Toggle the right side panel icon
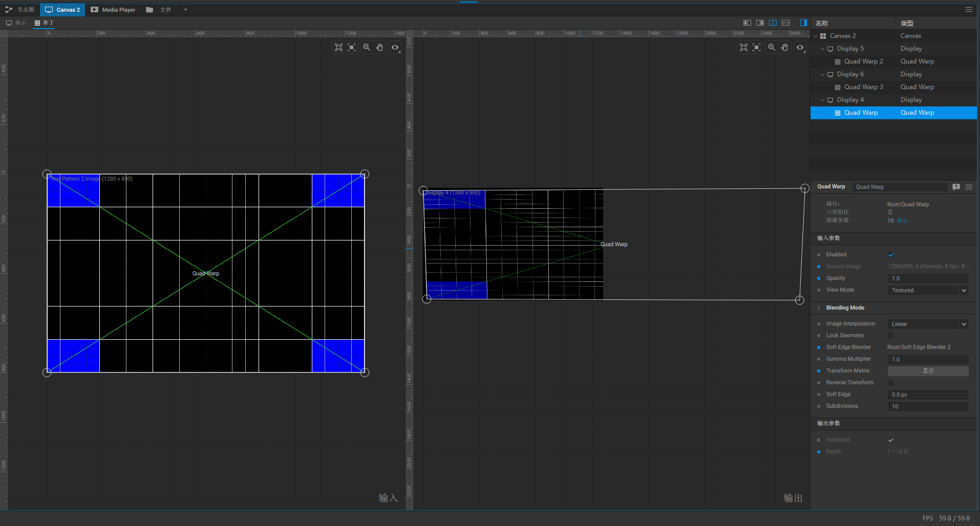Image resolution: width=980 pixels, height=526 pixels. 803,23
